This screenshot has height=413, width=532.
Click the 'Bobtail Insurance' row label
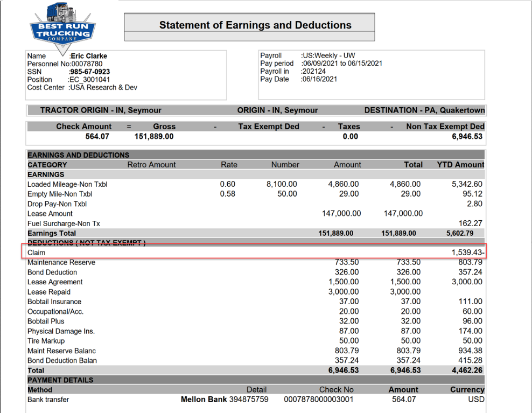pos(54,302)
